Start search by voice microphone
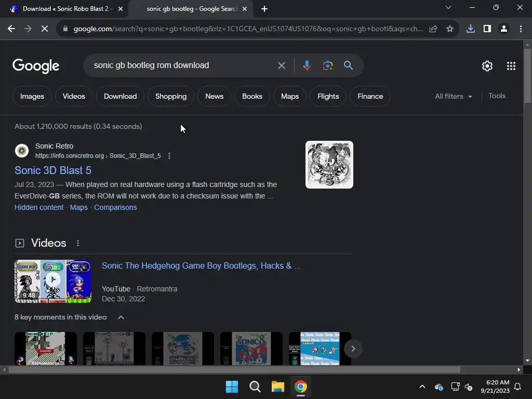This screenshot has height=399, width=532. 307,65
